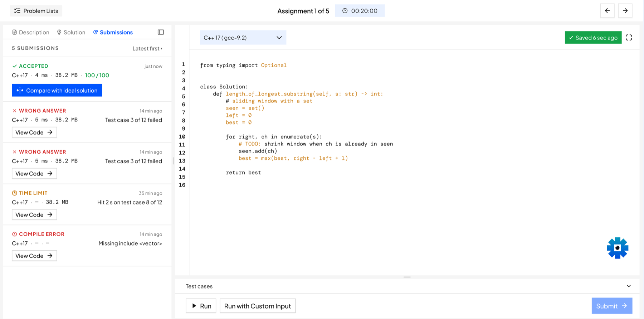
Task: Click Hit 2 s on test case 8 text
Action: (130, 202)
